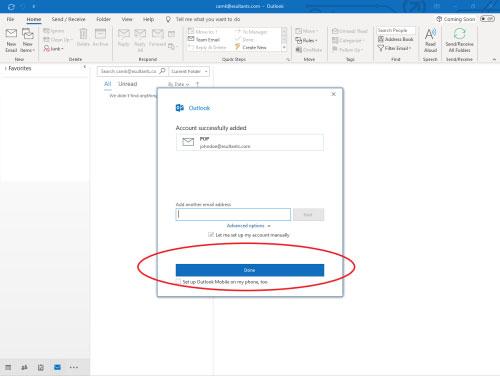Select the All messages filter
This screenshot has height=376, width=500.
coord(108,84)
